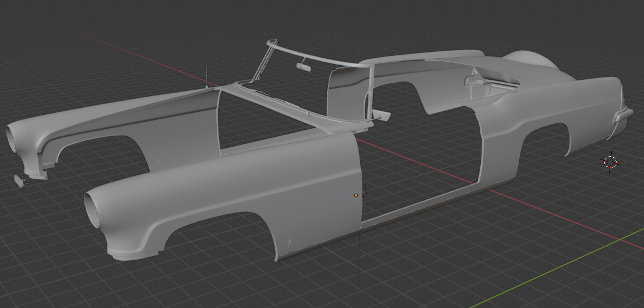Click the orange object origin dot
The height and width of the screenshot is (308, 644).
(356, 196)
